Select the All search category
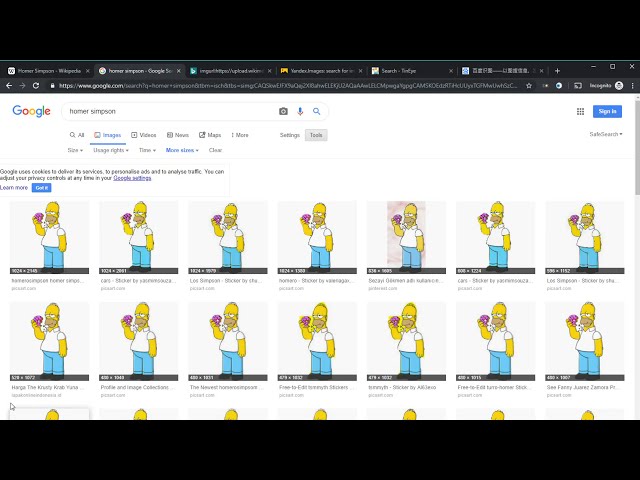 (x=77, y=135)
